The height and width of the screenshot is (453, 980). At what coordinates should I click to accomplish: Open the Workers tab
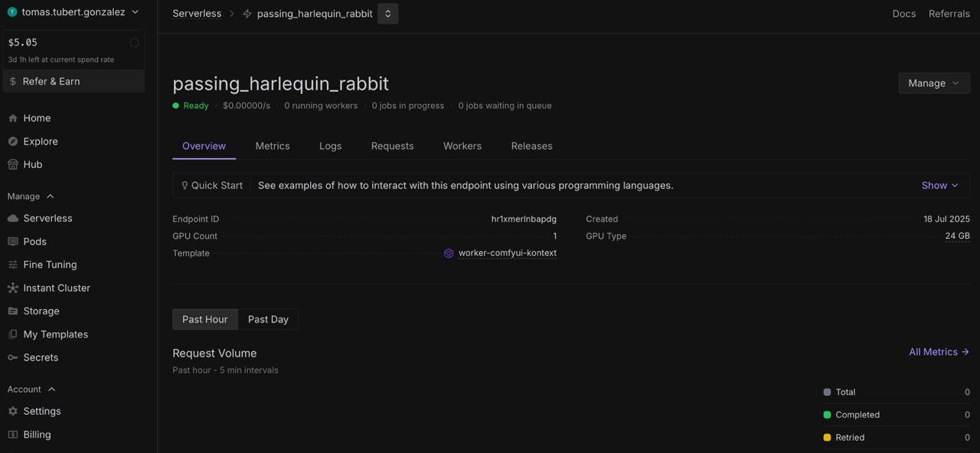coord(462,146)
